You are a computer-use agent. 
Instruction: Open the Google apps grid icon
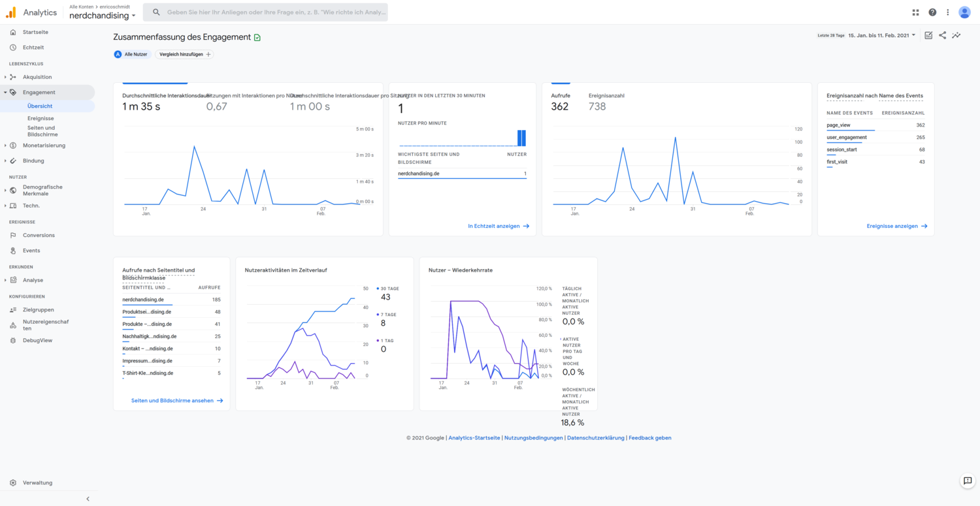tap(916, 12)
